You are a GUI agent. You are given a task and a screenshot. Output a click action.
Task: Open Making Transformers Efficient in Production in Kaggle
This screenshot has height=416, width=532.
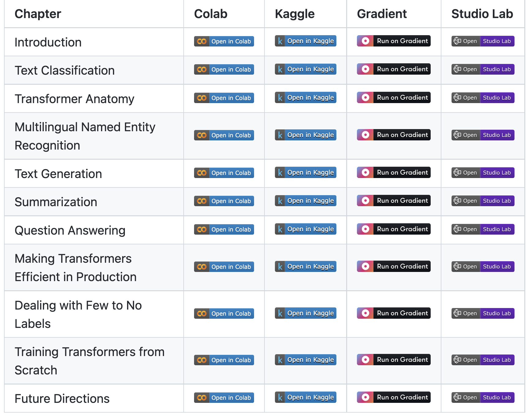pos(310,266)
